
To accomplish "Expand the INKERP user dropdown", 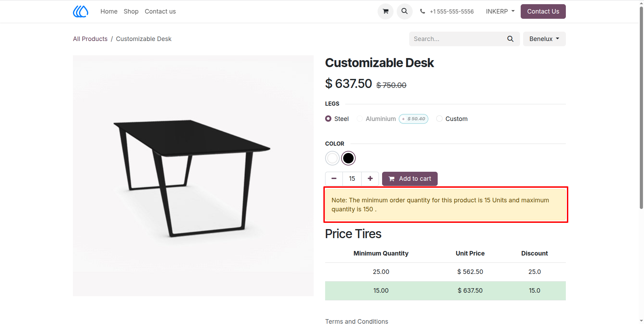I will coord(500,11).
